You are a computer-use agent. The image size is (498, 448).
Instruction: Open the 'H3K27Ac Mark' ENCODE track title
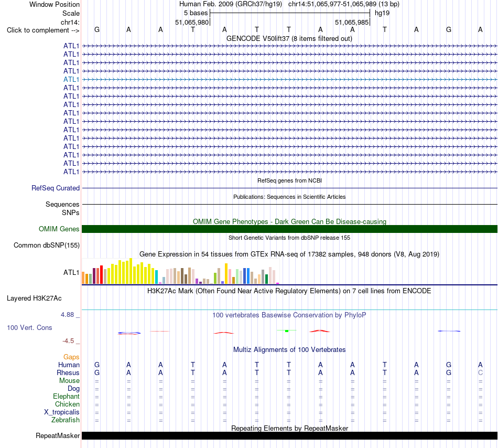[x=289, y=291]
